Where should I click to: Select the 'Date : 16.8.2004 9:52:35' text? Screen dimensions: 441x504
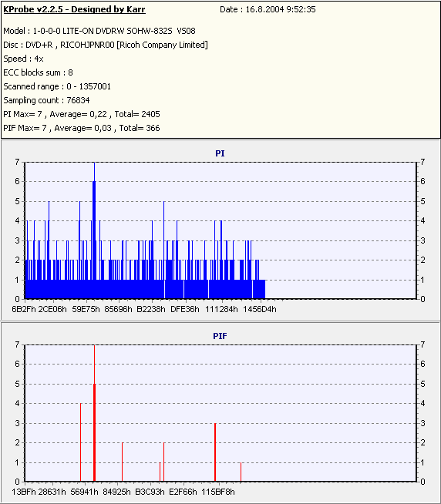(268, 9)
